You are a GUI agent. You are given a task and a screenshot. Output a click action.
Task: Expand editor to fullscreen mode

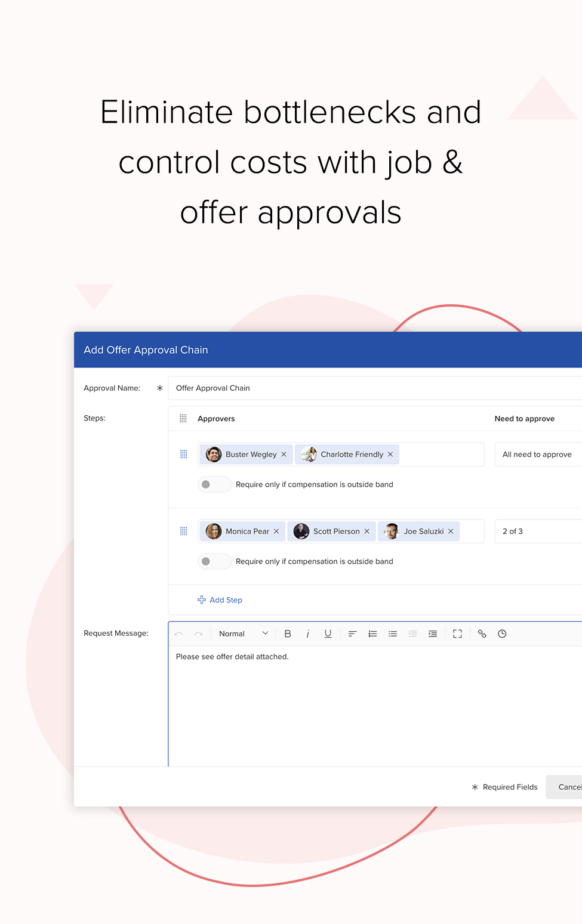(x=457, y=634)
